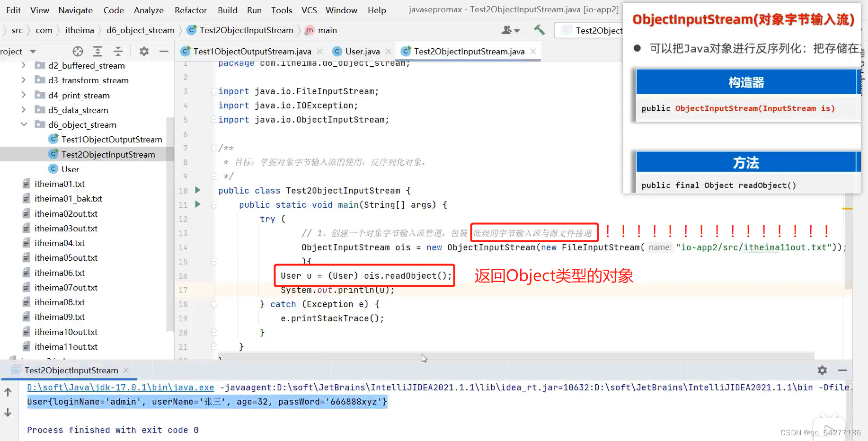Click Test2ObjectInputStream breadcrumb item
Image resolution: width=868 pixels, height=441 pixels.
pos(246,30)
